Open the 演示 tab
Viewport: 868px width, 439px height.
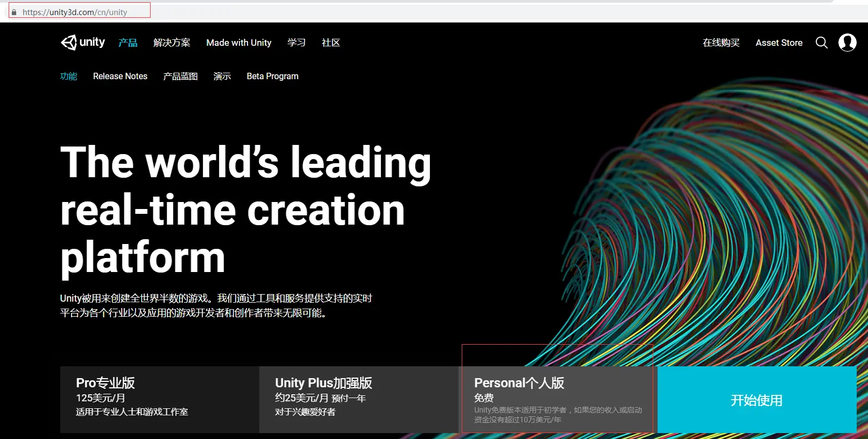(x=222, y=76)
